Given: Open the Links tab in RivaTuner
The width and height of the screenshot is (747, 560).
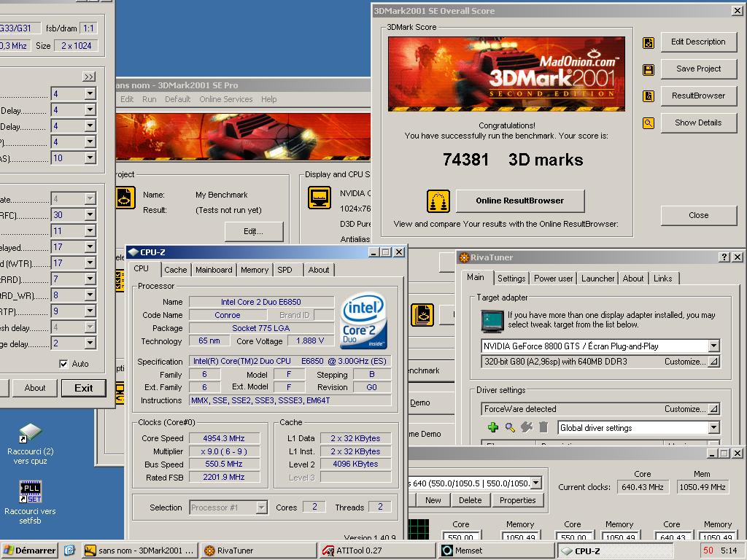Looking at the screenshot, I should point(662,279).
